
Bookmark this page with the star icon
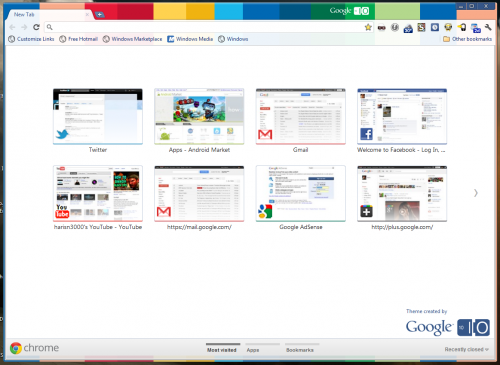368,27
